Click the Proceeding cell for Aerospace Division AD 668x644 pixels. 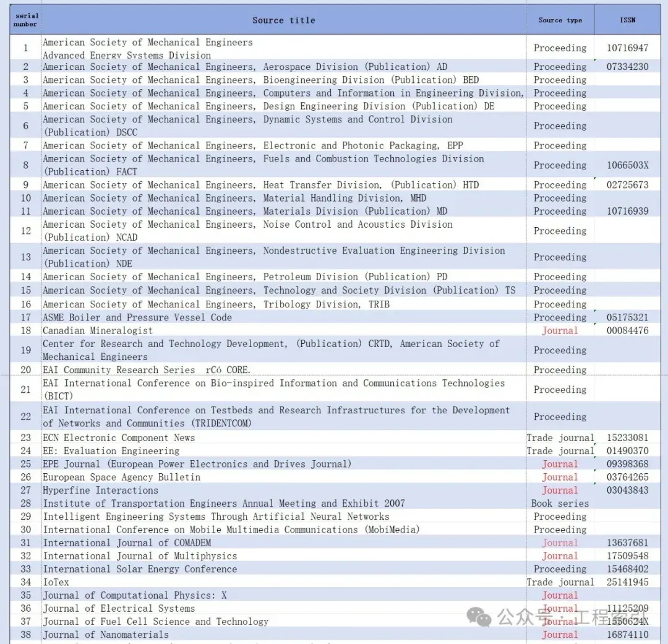click(560, 66)
